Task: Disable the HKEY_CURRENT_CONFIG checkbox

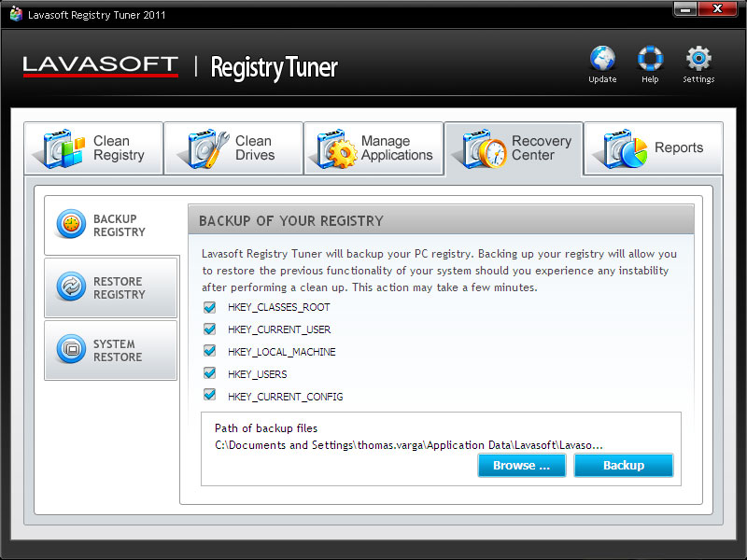Action: [209, 395]
